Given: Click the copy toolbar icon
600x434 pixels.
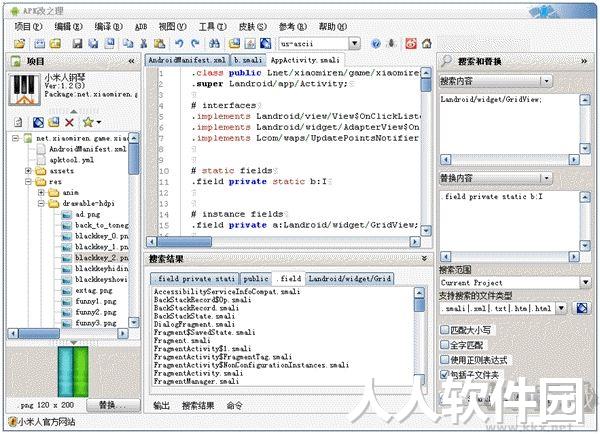Looking at the screenshot, I should 128,44.
